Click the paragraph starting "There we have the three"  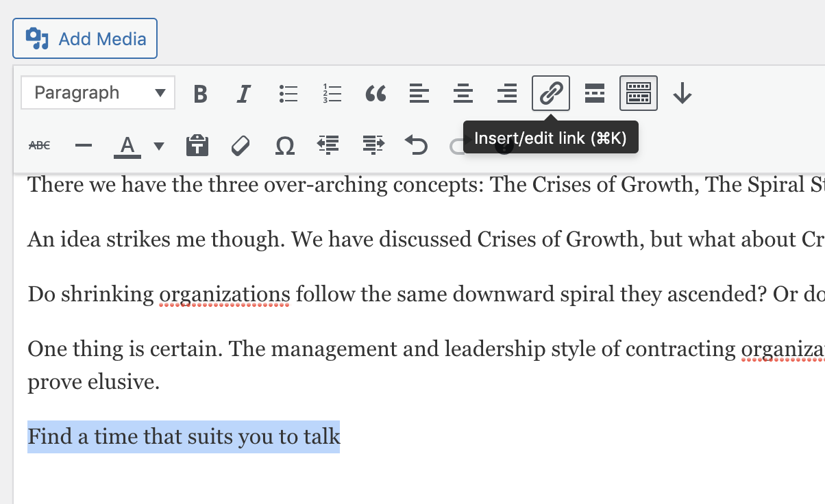[426, 185]
